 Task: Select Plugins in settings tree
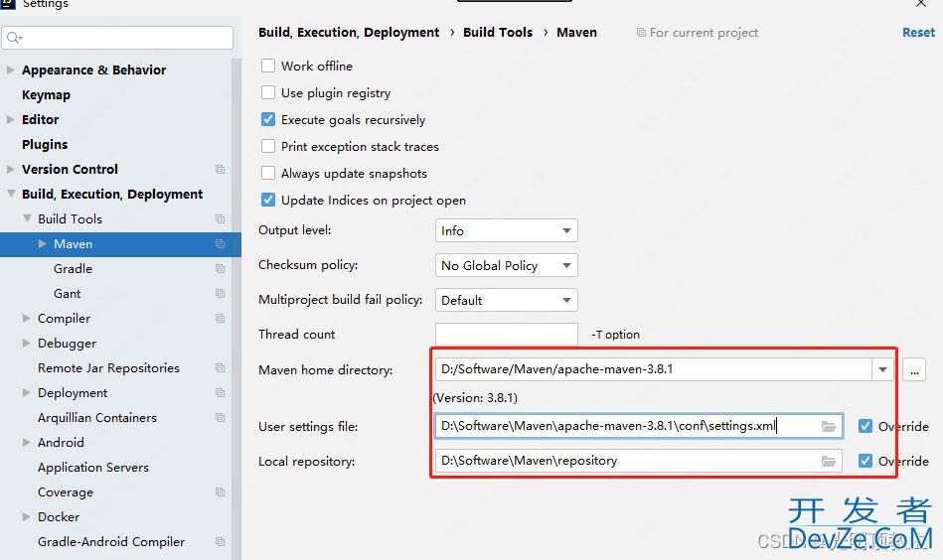(x=45, y=145)
